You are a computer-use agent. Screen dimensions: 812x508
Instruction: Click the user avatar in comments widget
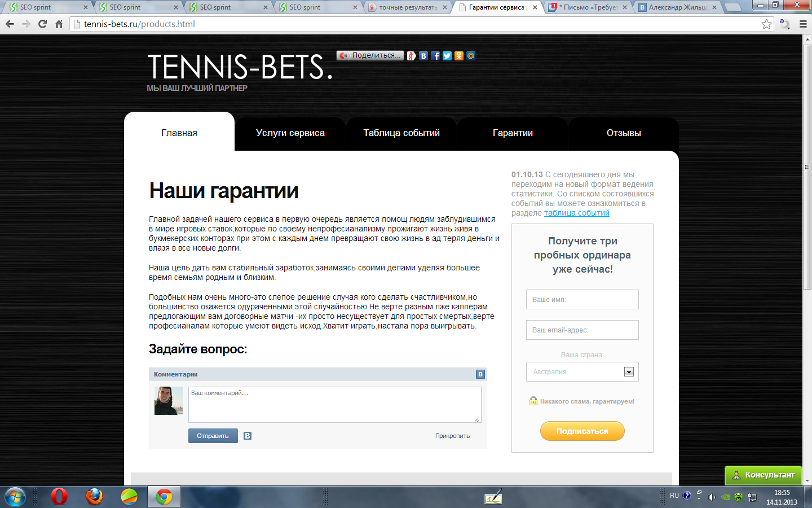point(169,401)
